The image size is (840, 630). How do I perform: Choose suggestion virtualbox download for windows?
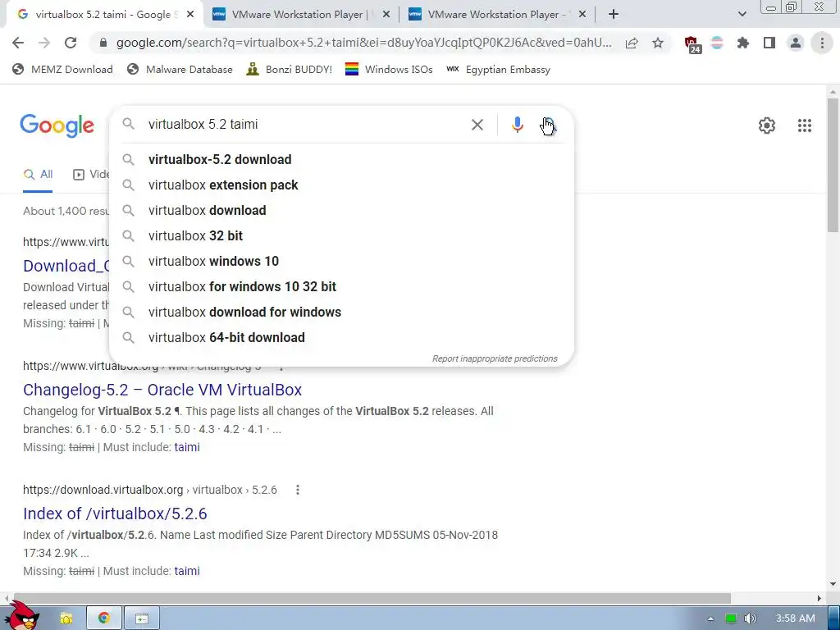[x=341, y=313]
